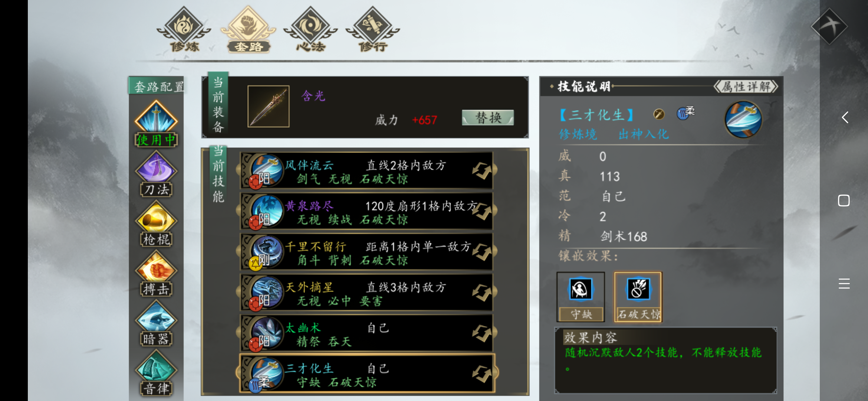This screenshot has width=868, height=401.
Task: Select the 暗器 hidden weapon icon
Action: pos(156,323)
